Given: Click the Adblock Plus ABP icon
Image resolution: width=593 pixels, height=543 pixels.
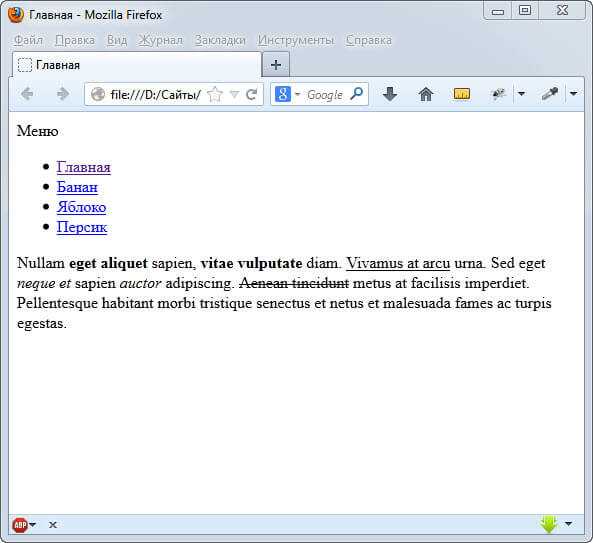Looking at the screenshot, I should point(20,524).
